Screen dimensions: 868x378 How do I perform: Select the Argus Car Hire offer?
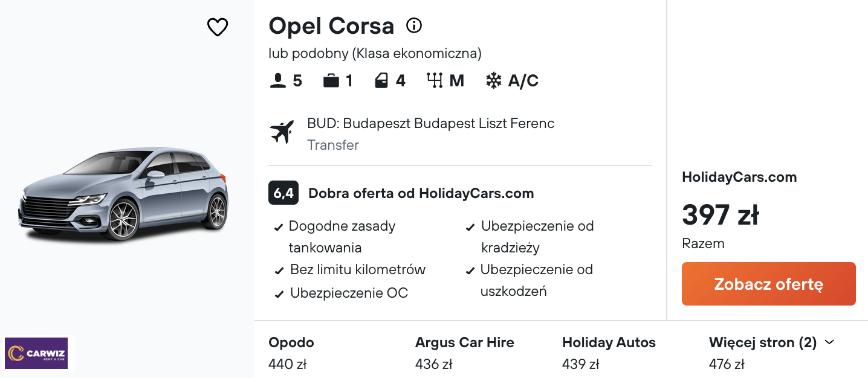pyautogui.click(x=465, y=353)
